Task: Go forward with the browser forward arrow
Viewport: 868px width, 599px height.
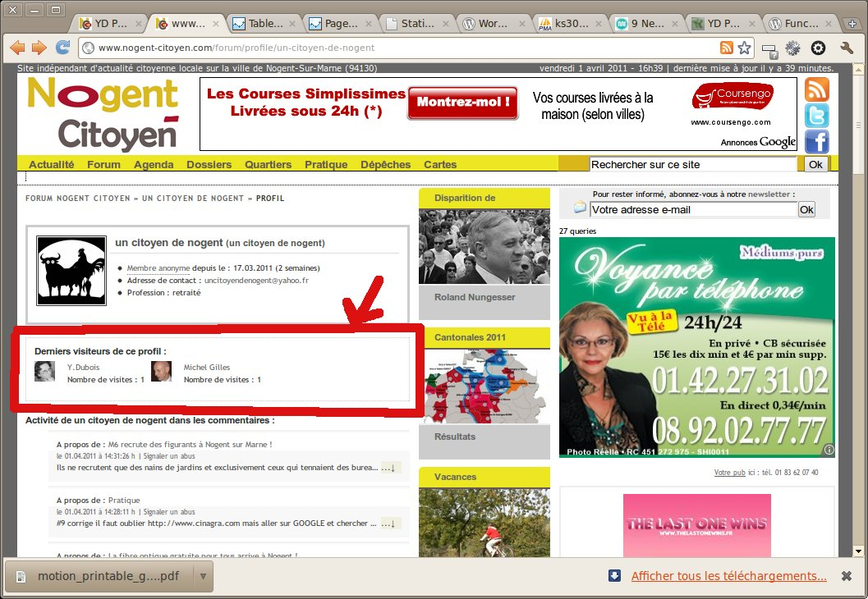Action: click(39, 48)
